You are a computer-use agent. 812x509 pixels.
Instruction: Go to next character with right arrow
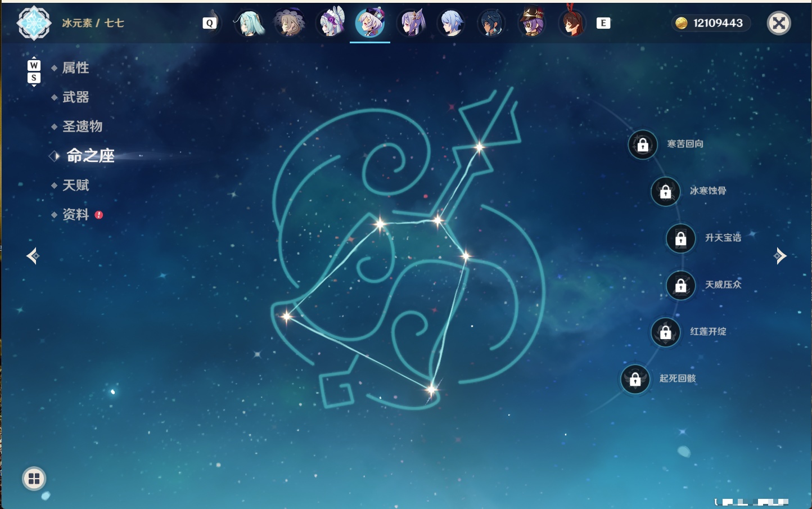(x=780, y=256)
